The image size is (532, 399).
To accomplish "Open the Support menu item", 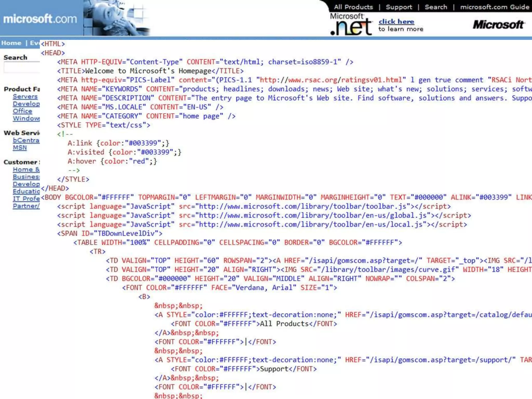I will coord(399,7).
